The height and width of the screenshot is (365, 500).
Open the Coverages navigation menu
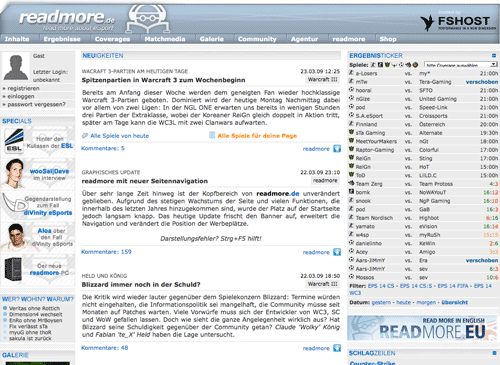[x=112, y=39]
